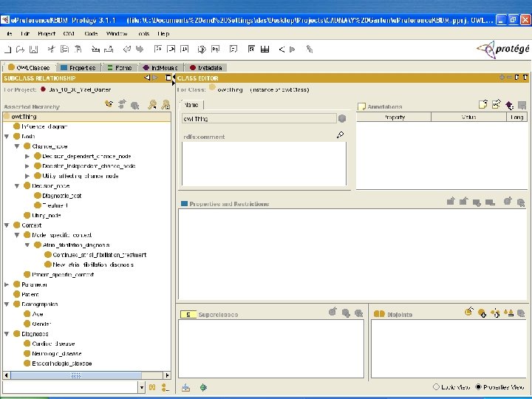The width and height of the screenshot is (532, 399).
Task: Click the Undo toolbar icon
Action: 127,50
